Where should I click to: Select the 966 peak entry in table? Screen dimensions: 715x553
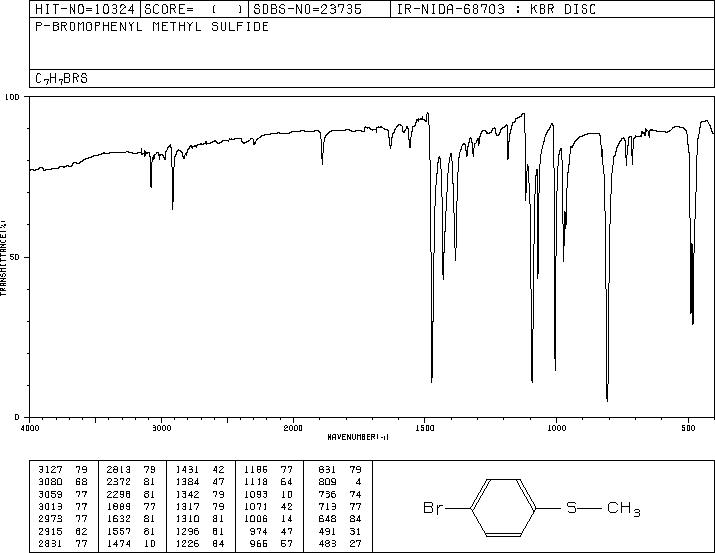point(259,543)
